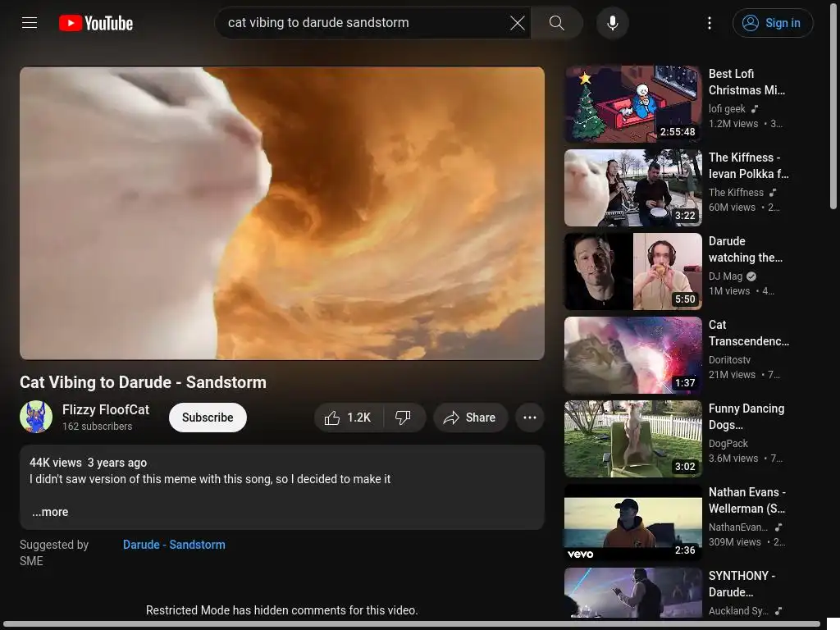Click the 2:55:48 duration badge
840x630 pixels.
click(677, 132)
